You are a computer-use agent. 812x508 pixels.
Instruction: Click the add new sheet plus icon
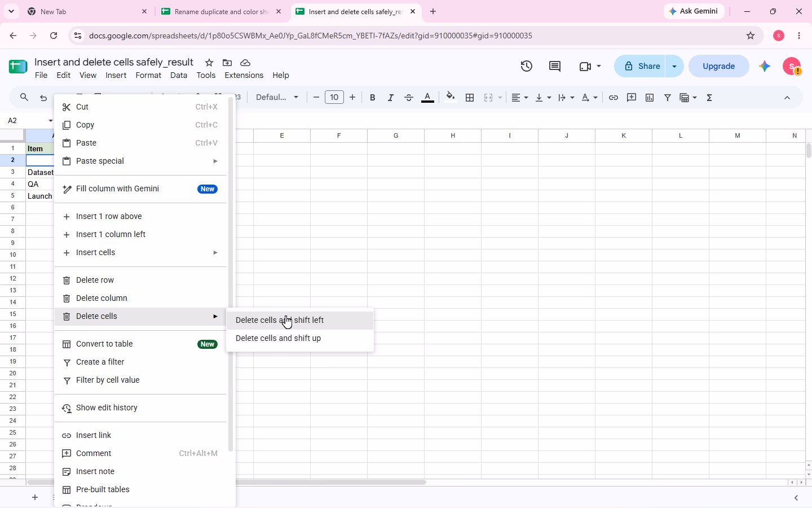pos(35,497)
